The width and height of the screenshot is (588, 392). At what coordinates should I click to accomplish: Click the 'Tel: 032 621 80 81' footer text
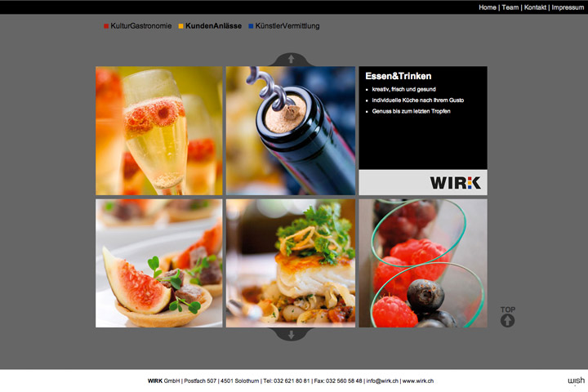[x=287, y=381]
